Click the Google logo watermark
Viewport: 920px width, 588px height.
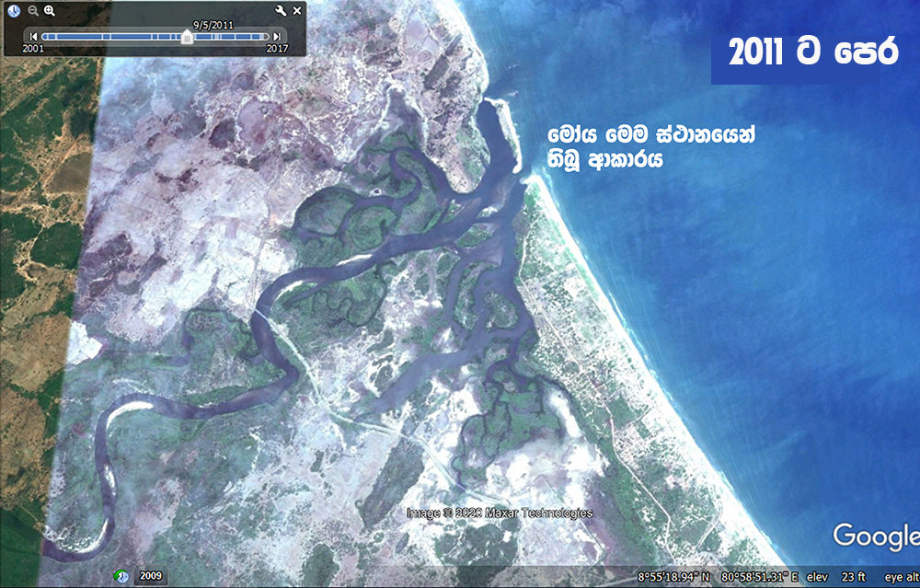(875, 536)
